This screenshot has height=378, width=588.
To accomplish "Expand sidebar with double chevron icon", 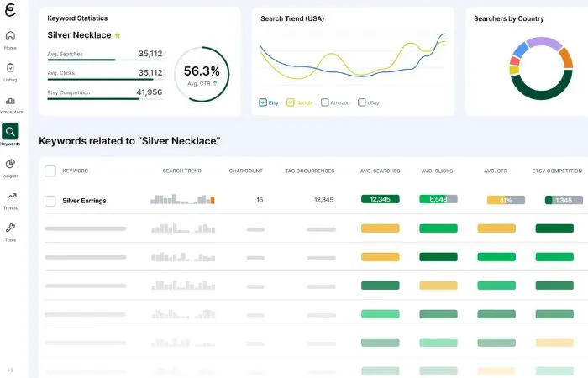I will 10,370.
